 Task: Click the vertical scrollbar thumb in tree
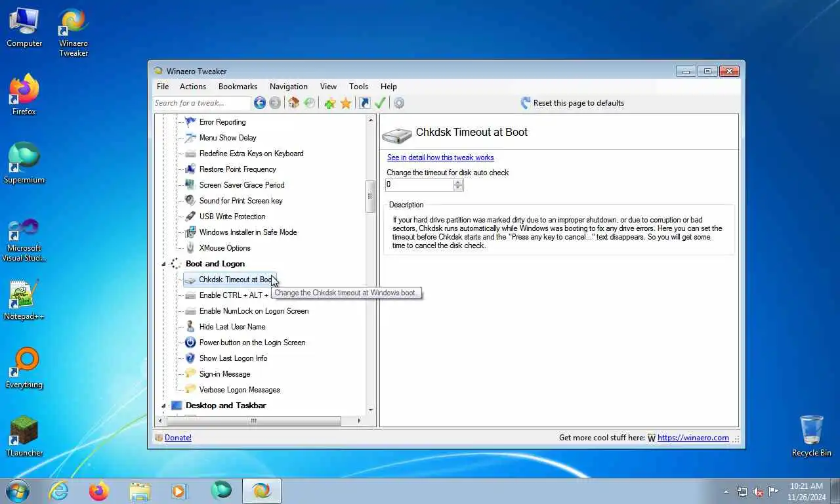(x=371, y=196)
